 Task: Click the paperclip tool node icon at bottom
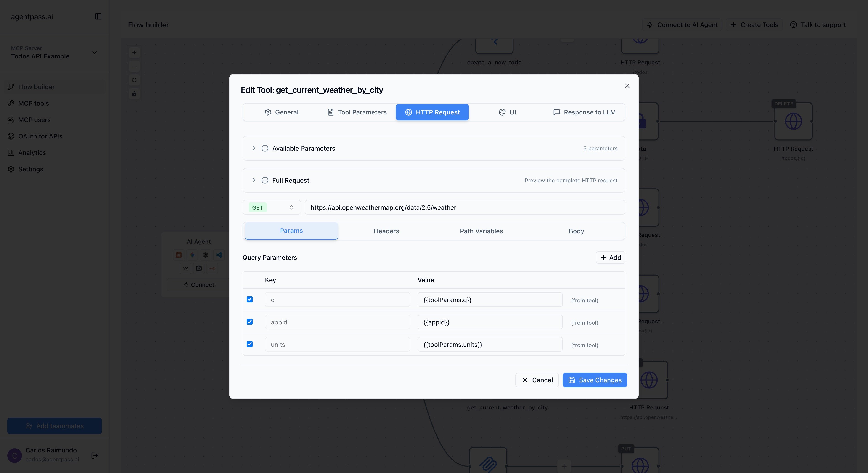(488, 465)
